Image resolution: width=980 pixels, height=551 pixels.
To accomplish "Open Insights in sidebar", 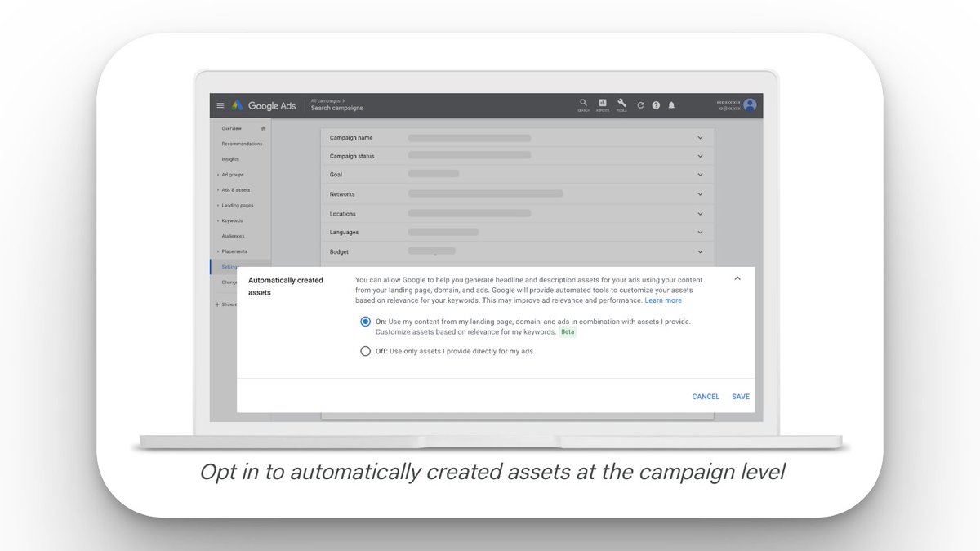I will pos(230,159).
